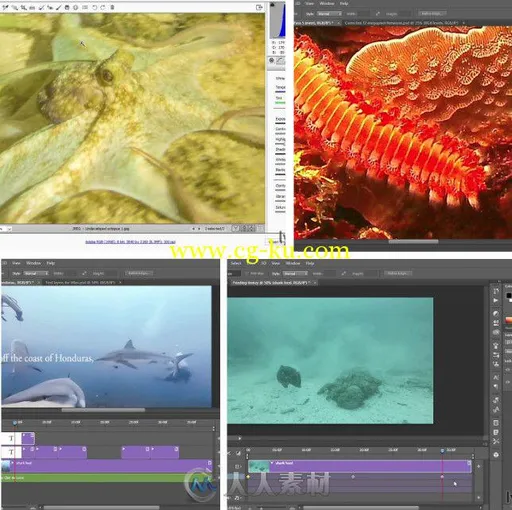Click horizontal scrollbar under the fireworm image

tap(413, 242)
